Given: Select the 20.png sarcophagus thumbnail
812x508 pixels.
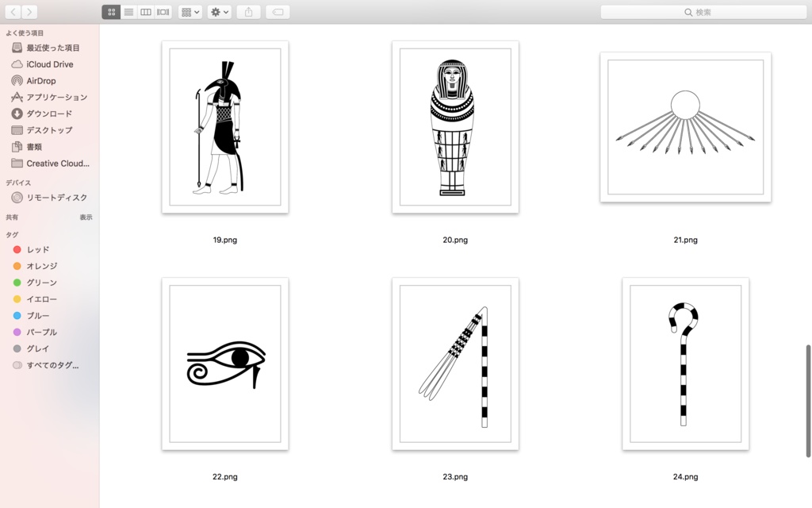Looking at the screenshot, I should point(455,127).
